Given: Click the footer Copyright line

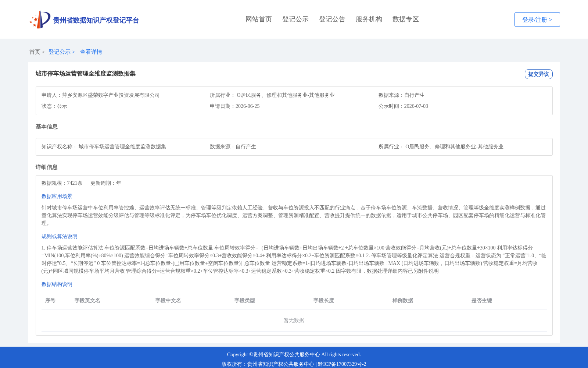Looking at the screenshot, I should tap(294, 354).
